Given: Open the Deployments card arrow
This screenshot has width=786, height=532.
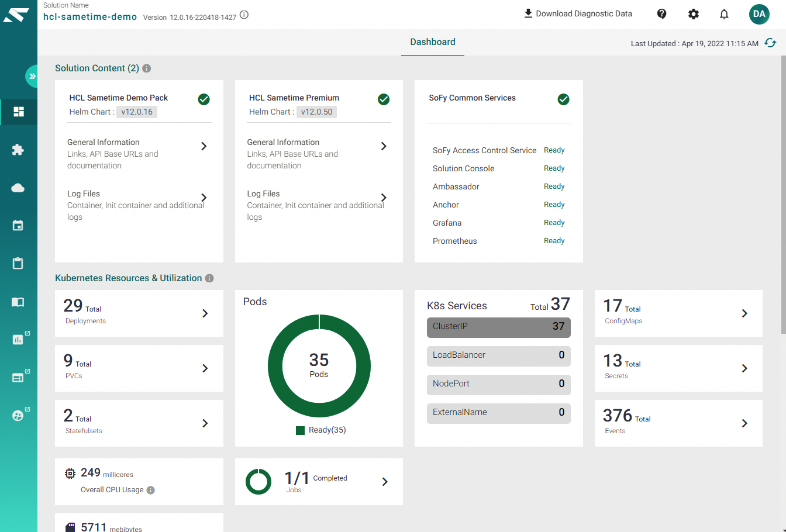Looking at the screenshot, I should 205,313.
